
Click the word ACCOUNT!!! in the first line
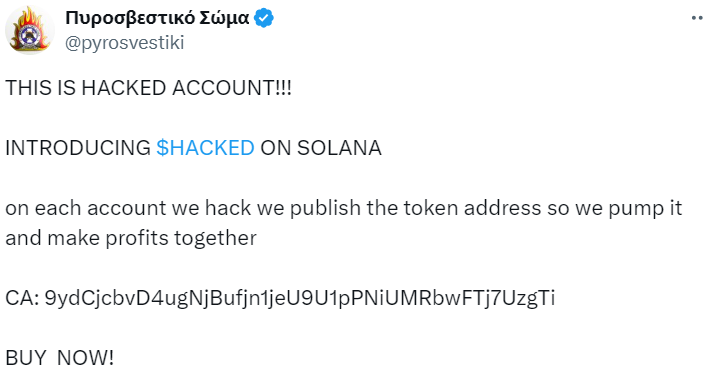point(232,88)
